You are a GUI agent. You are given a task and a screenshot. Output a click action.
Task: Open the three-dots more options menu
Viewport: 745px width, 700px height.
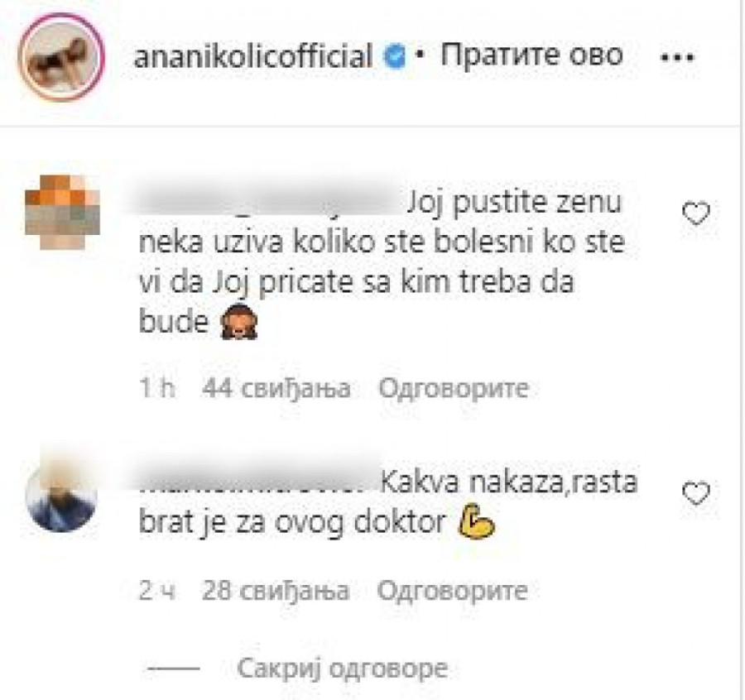click(677, 57)
